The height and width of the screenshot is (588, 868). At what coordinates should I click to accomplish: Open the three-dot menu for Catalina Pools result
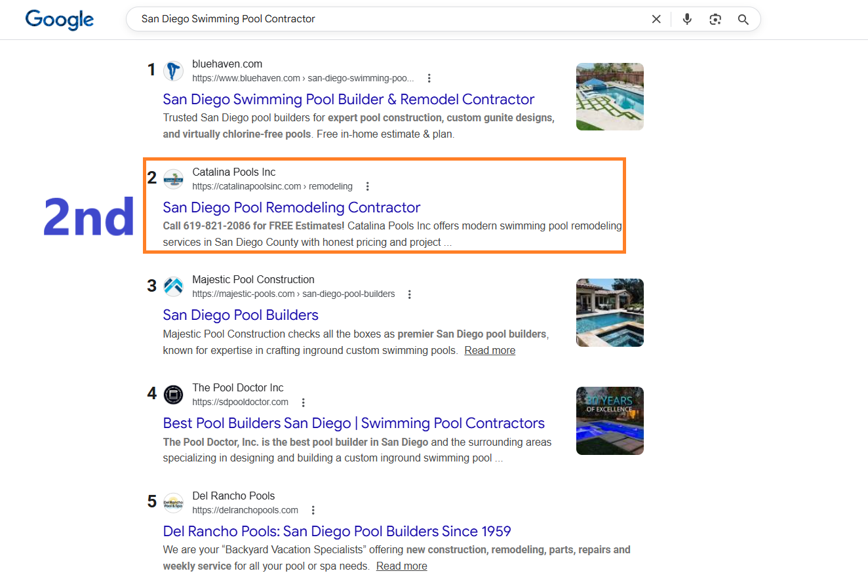[367, 186]
